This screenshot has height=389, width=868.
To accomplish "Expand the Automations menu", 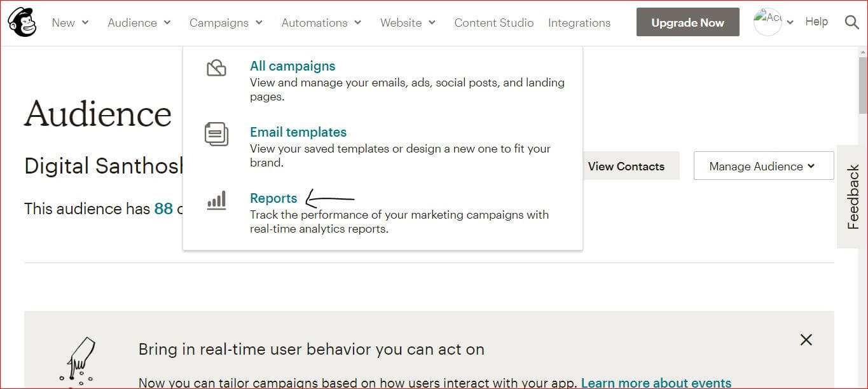I will (x=321, y=22).
